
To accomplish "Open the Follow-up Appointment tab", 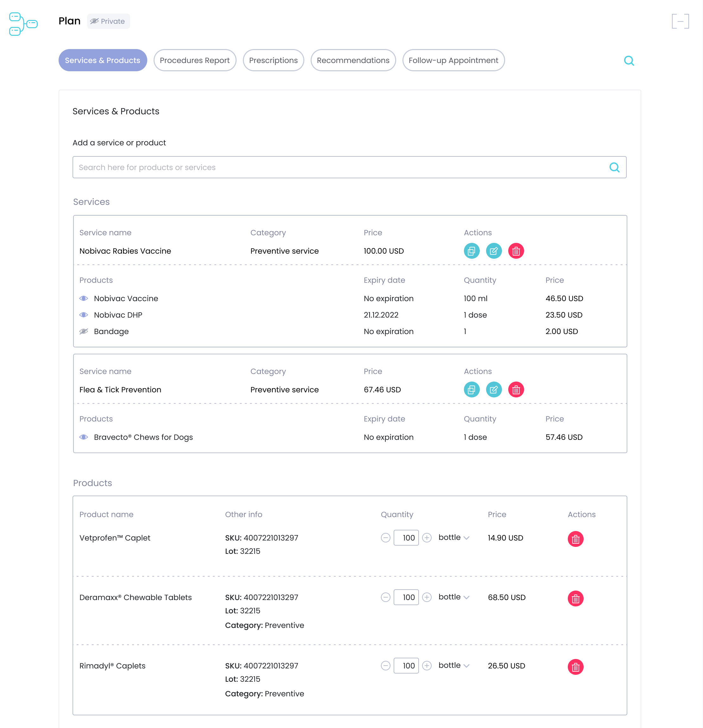I will (x=453, y=60).
